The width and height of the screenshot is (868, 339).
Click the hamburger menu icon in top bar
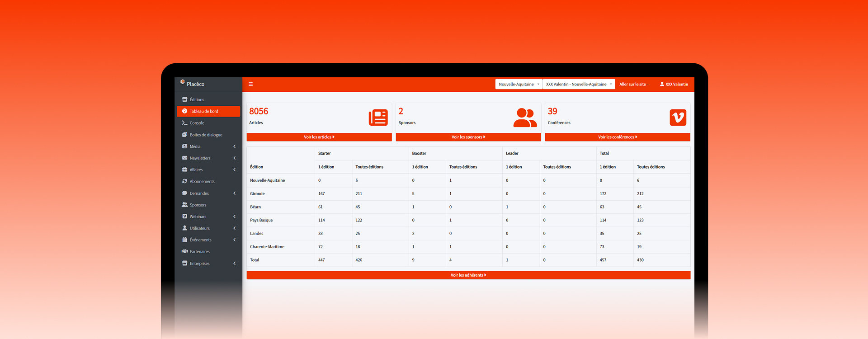point(250,84)
